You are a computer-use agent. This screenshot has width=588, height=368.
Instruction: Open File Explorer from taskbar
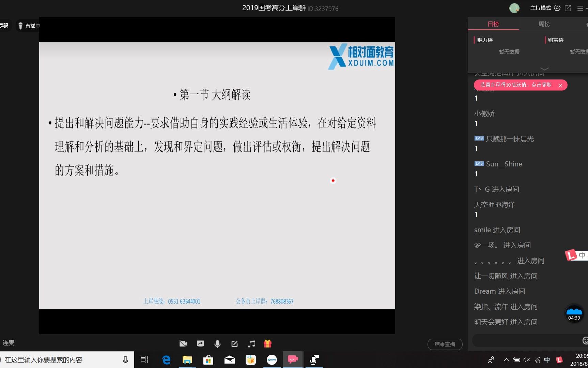tap(187, 360)
